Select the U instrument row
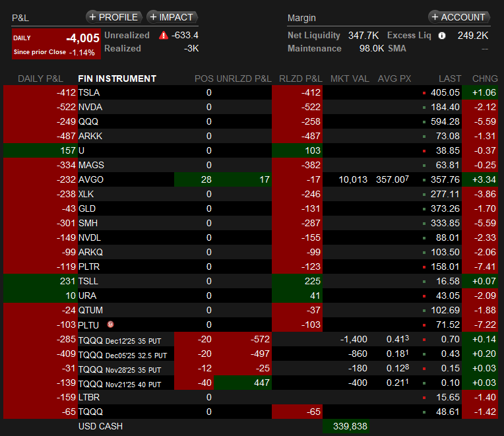This screenshot has height=436, width=504. (x=251, y=150)
